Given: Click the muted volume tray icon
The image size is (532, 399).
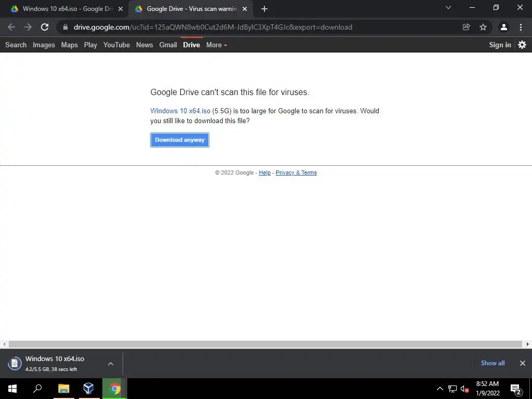Looking at the screenshot, I should (x=465, y=389).
